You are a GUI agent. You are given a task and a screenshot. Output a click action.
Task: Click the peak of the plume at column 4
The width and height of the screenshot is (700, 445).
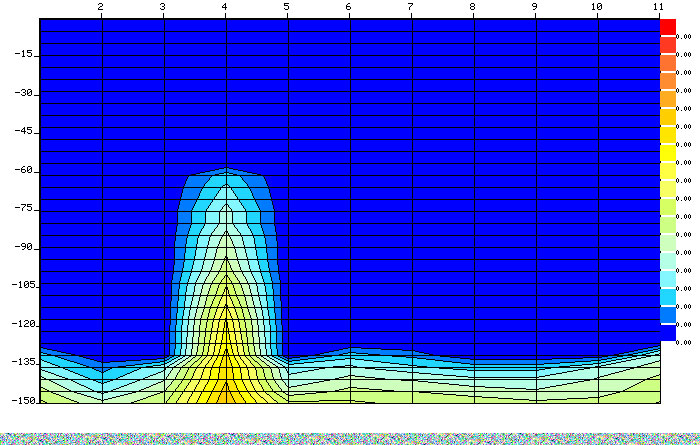(226, 170)
